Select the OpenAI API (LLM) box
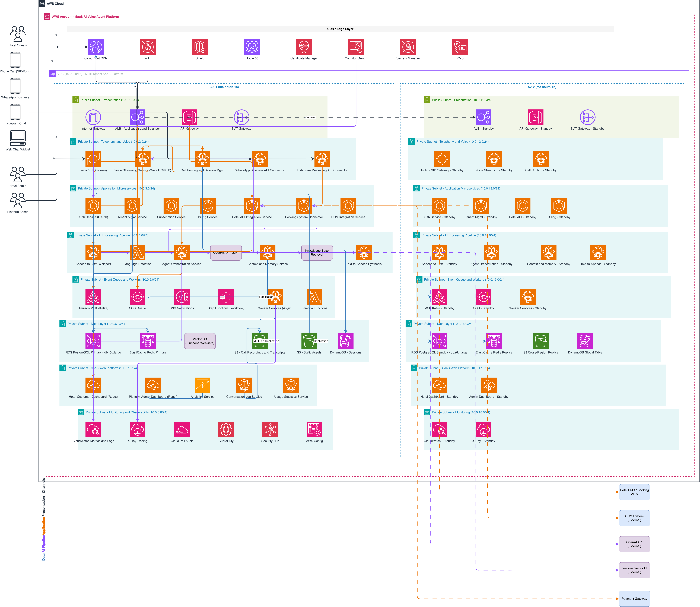Screen dimensions: 700x607 point(226,253)
